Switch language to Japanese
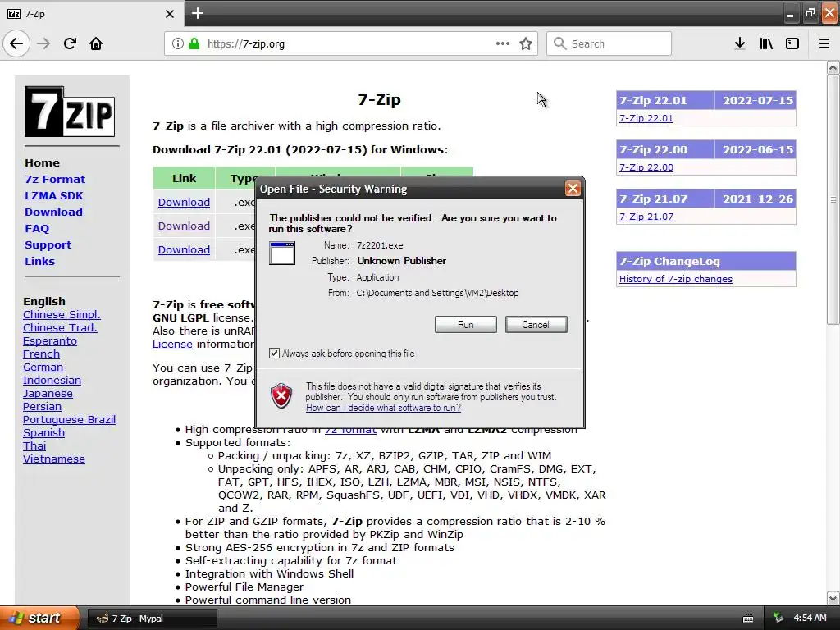 (48, 393)
